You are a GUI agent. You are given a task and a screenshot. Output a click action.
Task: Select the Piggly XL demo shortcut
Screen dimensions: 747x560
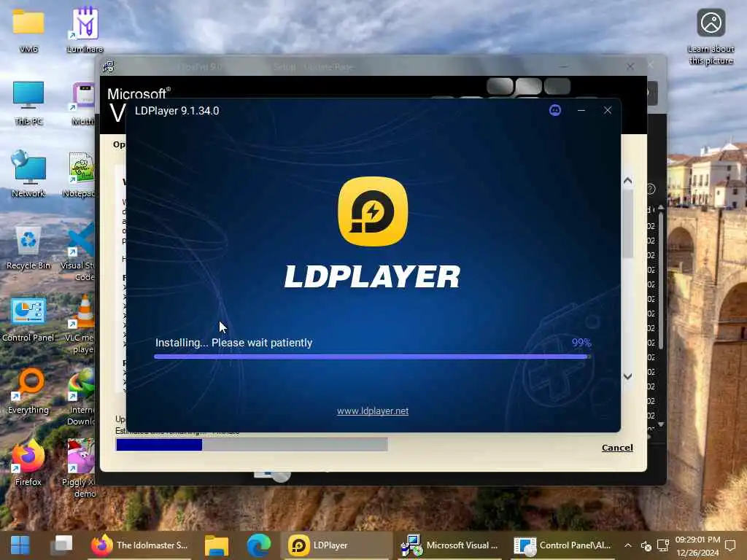(x=79, y=469)
